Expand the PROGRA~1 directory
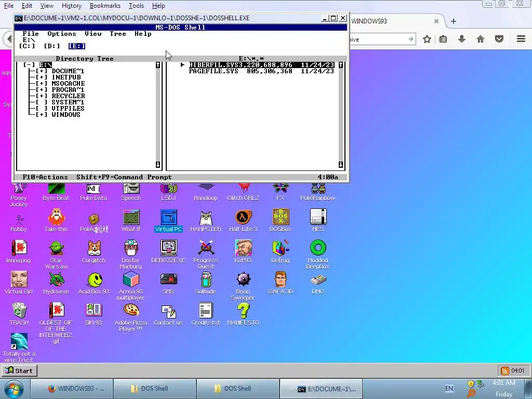Viewport: 532px width, 399px height. click(x=42, y=90)
